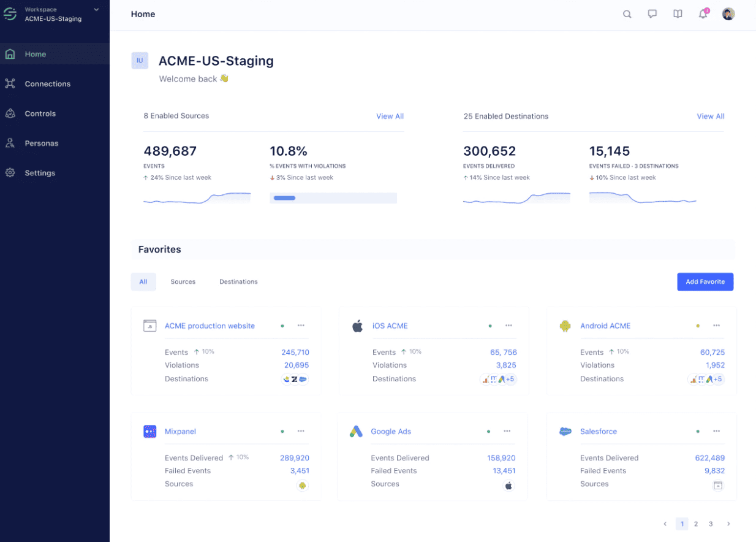Screen dimensions: 756x542
Task: Switch to the Sources favorites tab
Action: [x=183, y=282]
